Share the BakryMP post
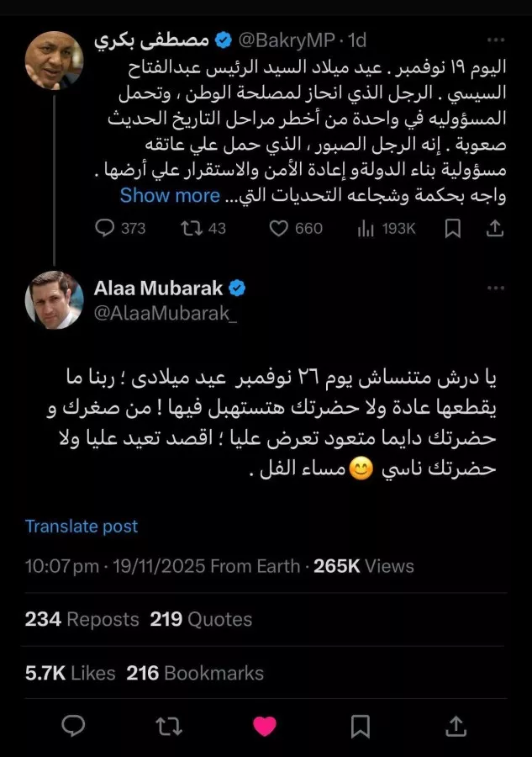Viewport: 532px width, 757px height. click(496, 228)
